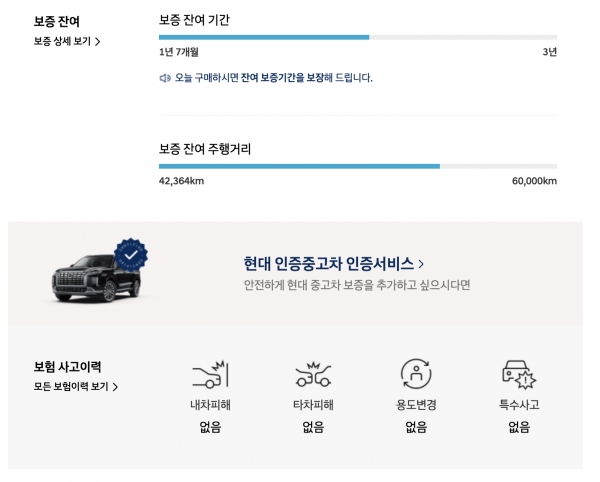Click the 보증 잔여 기간 progress bar
This screenshot has width=600, height=482.
point(357,37)
